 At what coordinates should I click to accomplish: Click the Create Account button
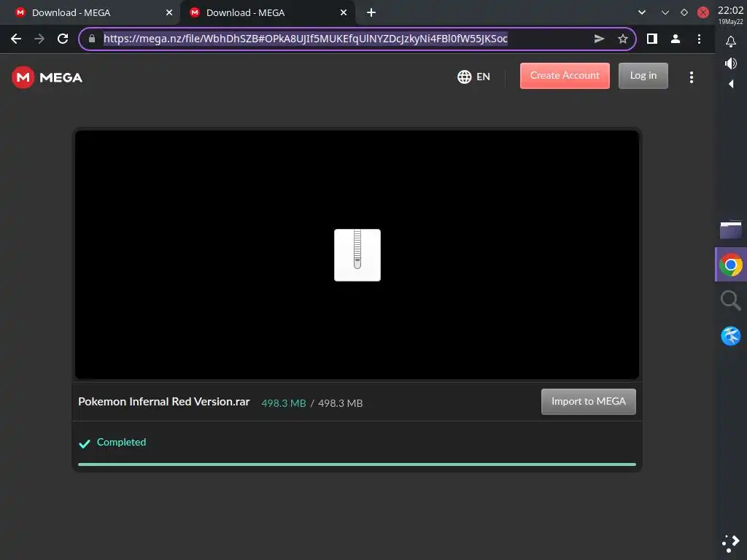(x=565, y=76)
